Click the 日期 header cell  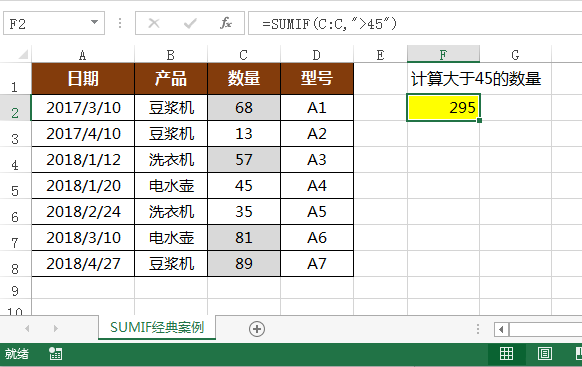83,79
